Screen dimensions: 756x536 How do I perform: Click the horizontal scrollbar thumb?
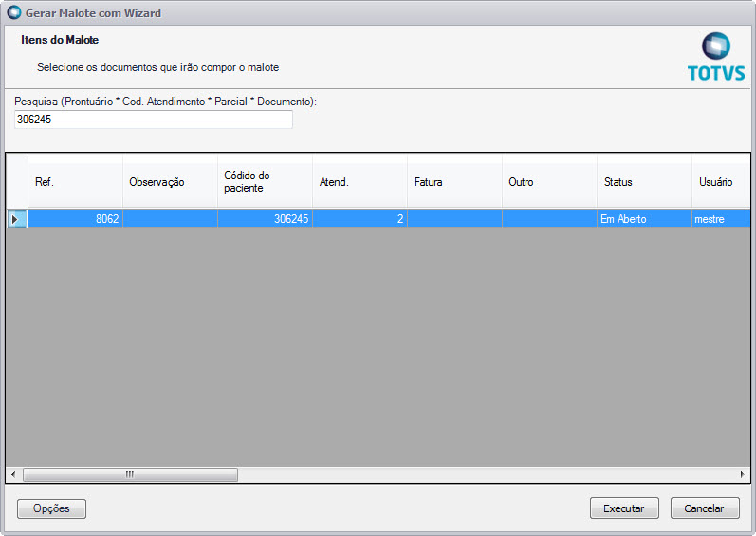(130, 474)
